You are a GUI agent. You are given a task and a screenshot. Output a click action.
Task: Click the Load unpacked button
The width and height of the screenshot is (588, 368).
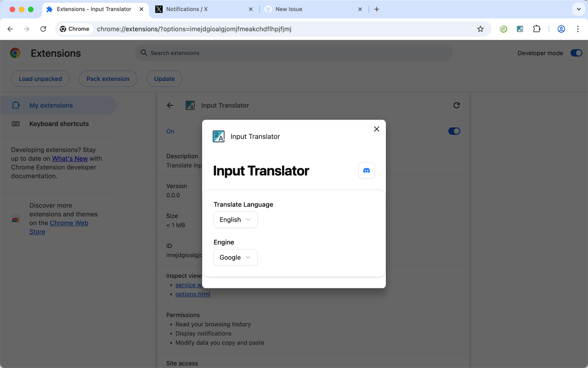40,79
